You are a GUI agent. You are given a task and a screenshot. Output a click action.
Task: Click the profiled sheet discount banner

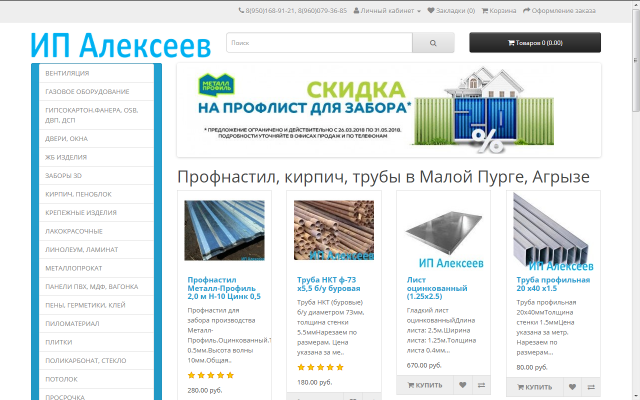389,110
